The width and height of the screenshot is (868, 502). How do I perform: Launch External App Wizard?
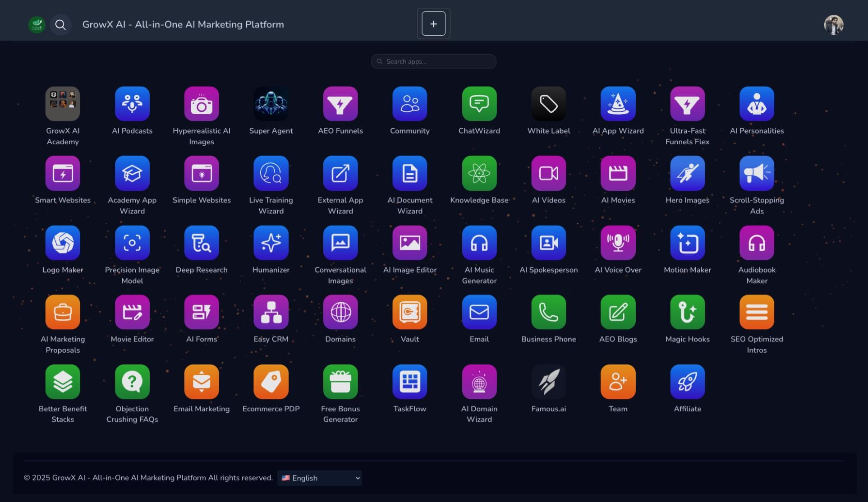click(x=340, y=173)
